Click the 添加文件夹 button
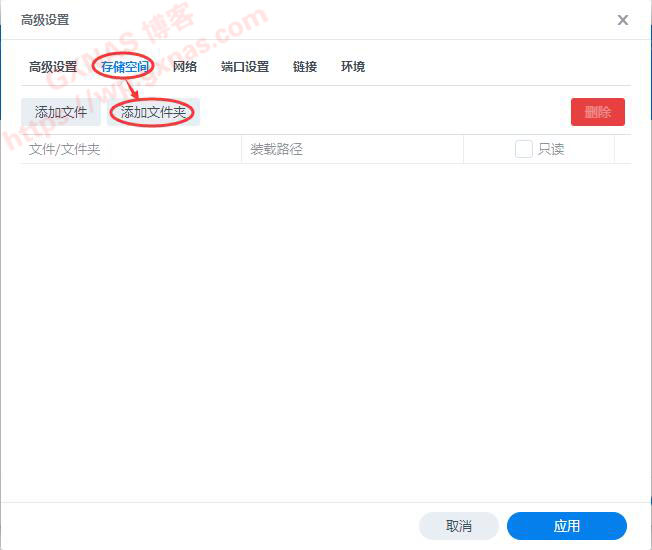 [x=154, y=112]
